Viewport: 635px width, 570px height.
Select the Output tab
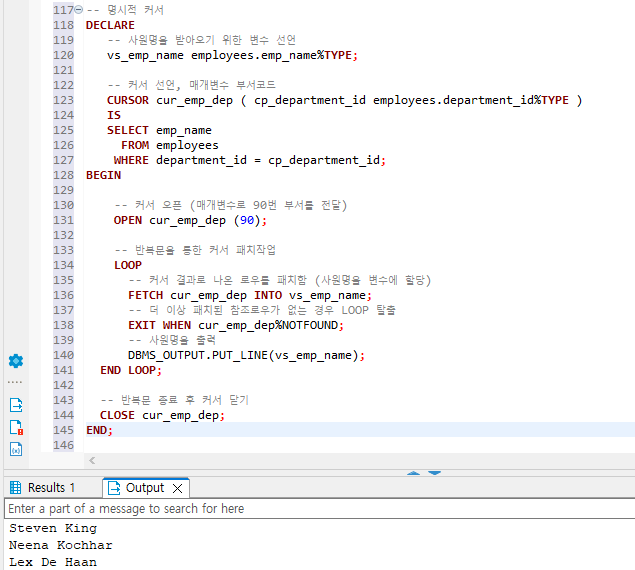tap(145, 488)
